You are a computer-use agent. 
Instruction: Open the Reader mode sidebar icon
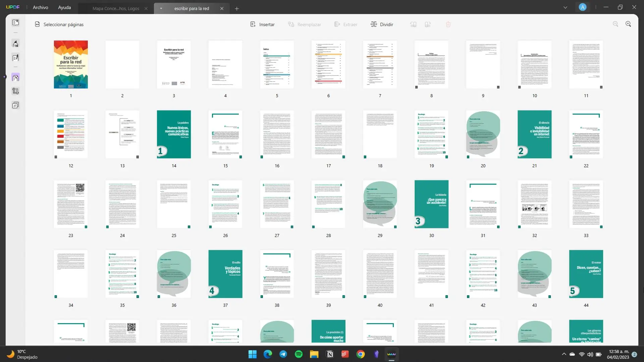15,22
